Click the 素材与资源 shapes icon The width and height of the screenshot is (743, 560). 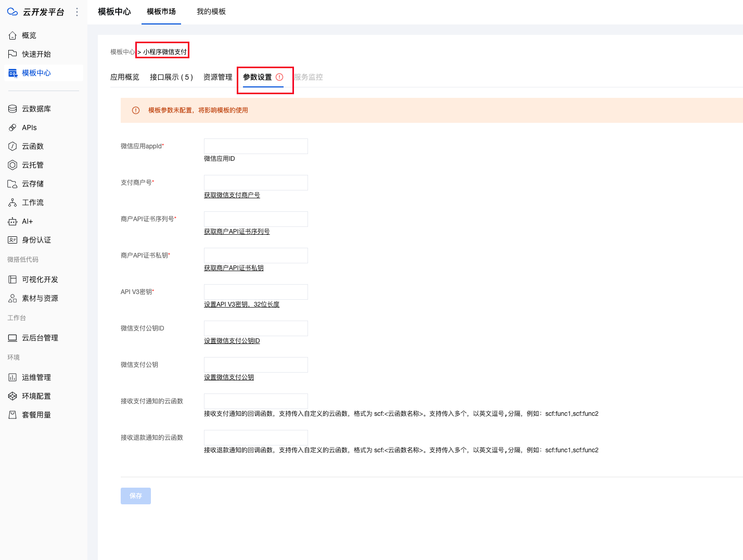point(12,298)
